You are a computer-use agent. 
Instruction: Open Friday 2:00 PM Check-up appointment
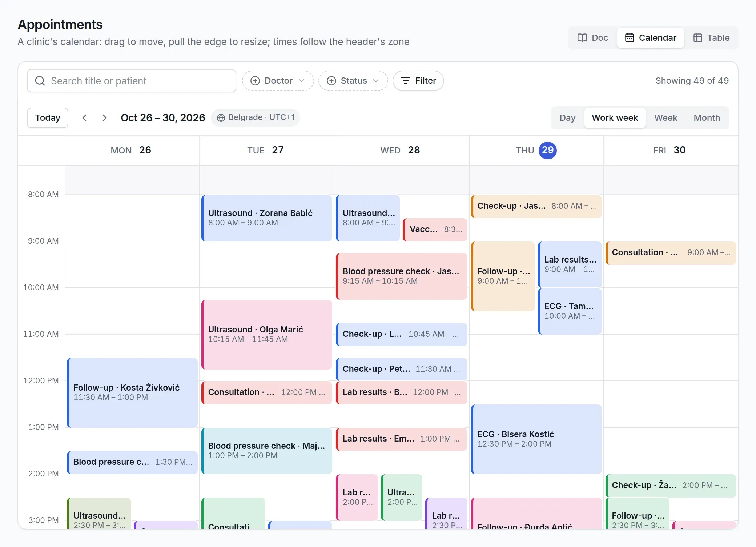pyautogui.click(x=671, y=486)
